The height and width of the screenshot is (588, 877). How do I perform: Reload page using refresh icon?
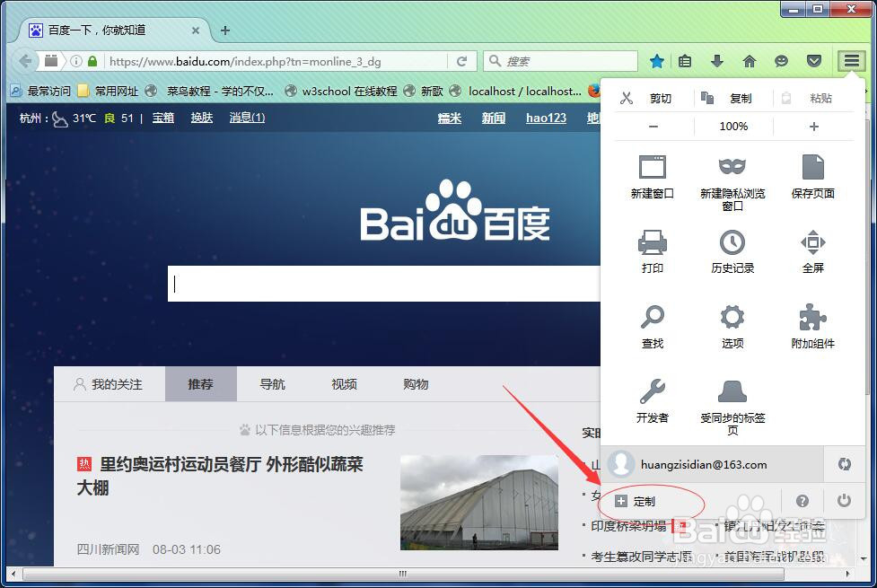[x=461, y=61]
